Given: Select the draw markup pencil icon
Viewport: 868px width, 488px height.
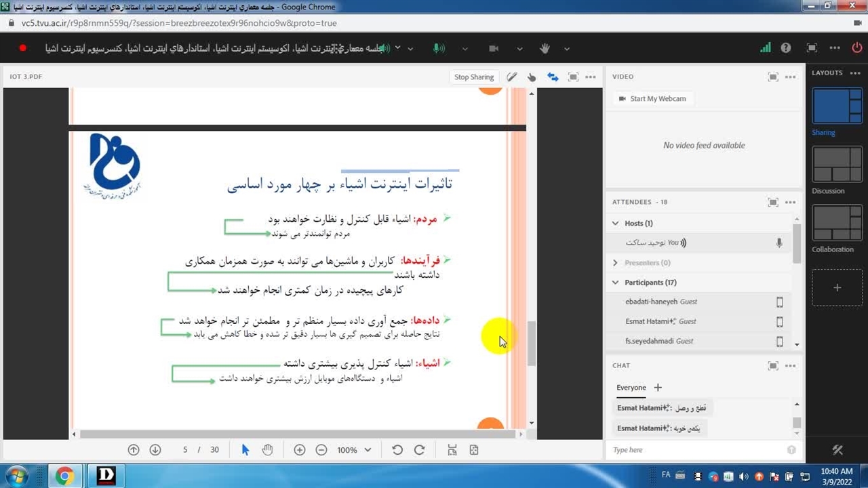Looking at the screenshot, I should [511, 77].
